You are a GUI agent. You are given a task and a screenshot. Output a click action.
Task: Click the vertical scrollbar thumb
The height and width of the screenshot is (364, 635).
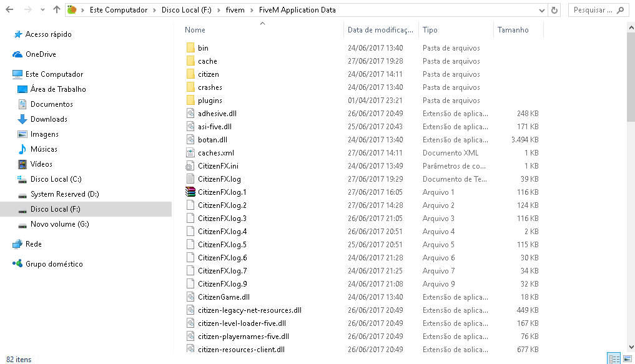(x=631, y=77)
